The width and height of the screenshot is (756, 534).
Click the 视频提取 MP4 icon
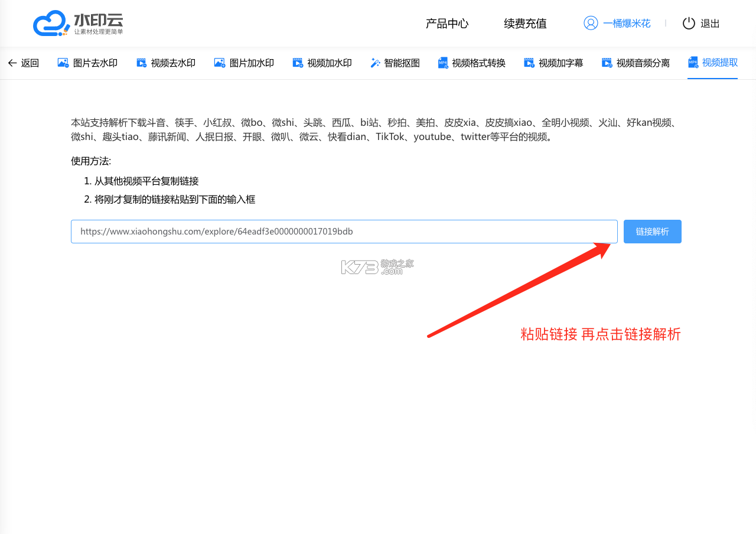point(693,62)
